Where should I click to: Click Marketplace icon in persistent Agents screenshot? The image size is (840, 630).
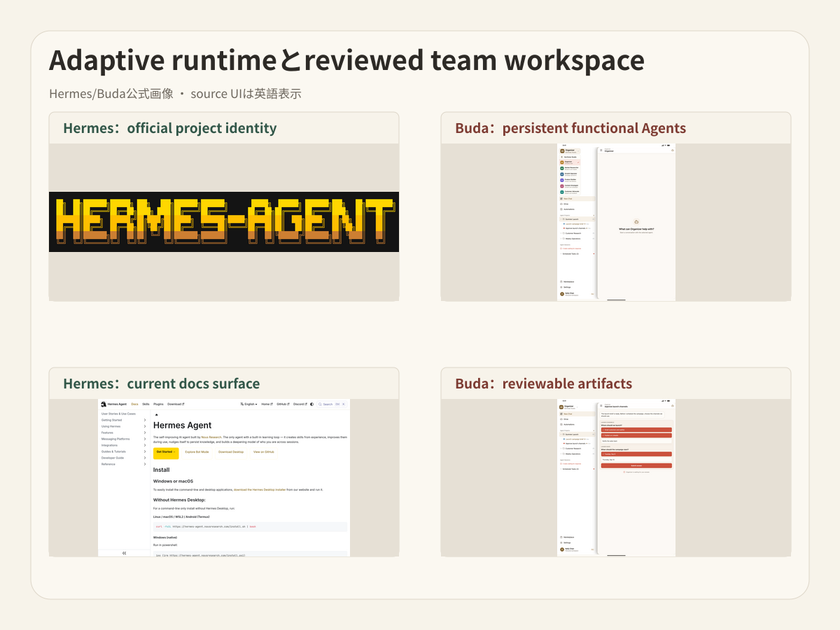[x=561, y=281]
